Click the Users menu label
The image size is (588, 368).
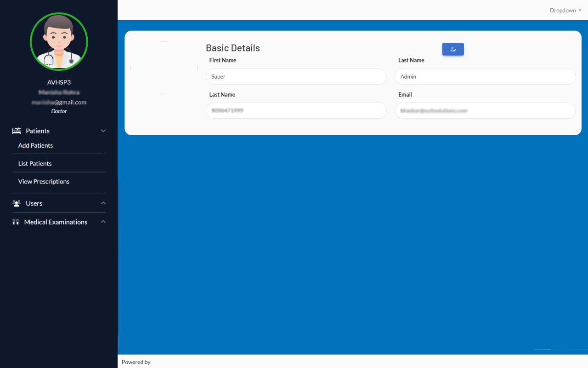coord(34,203)
